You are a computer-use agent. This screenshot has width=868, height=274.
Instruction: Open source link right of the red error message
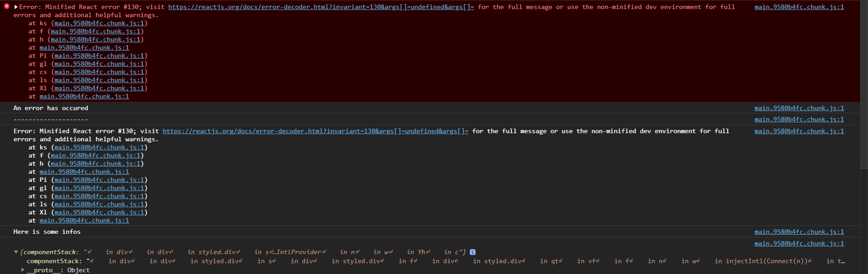click(x=799, y=7)
